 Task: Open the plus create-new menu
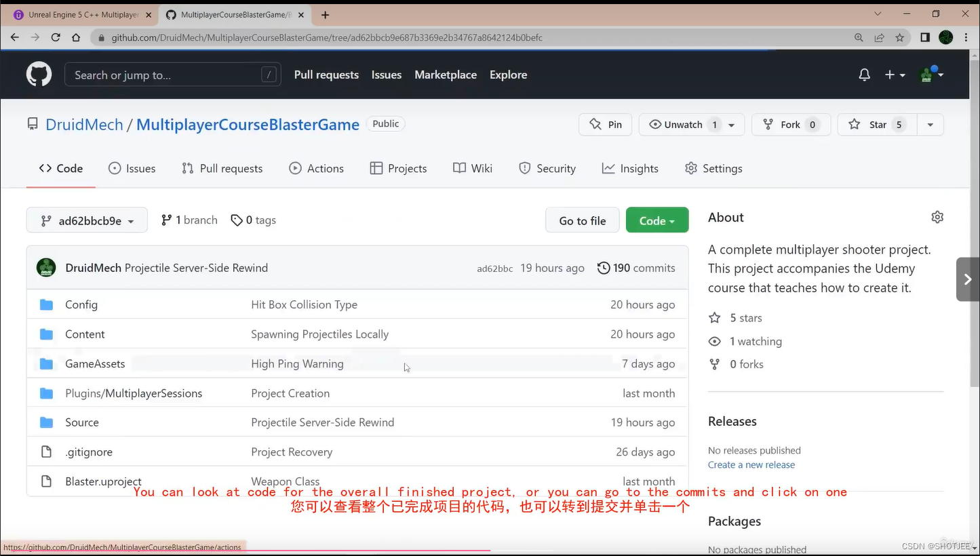click(x=895, y=75)
